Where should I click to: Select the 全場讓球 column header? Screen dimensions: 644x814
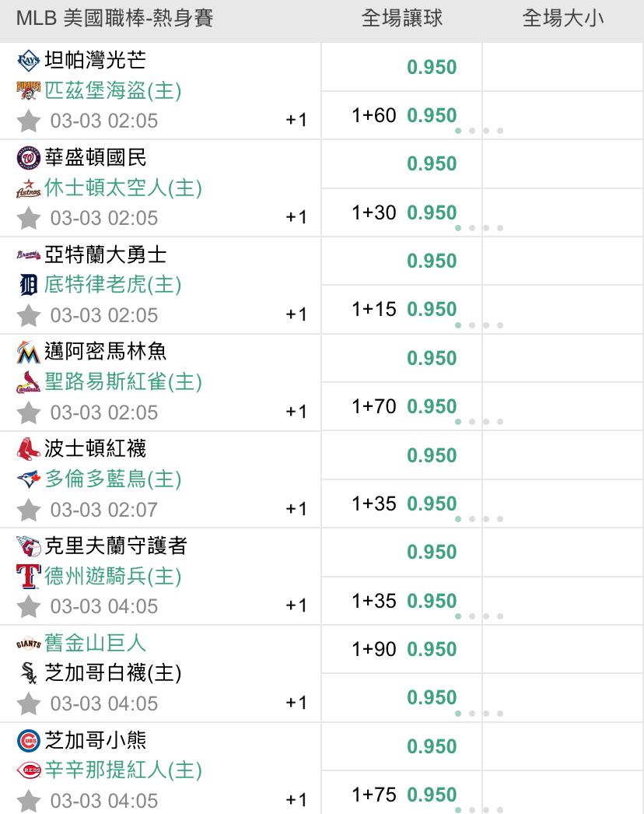401,19
